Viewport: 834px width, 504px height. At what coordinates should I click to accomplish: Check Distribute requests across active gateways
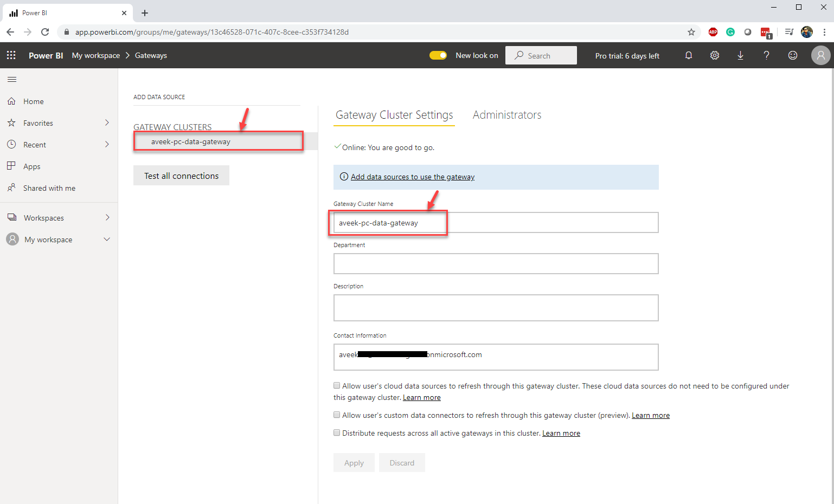click(337, 433)
